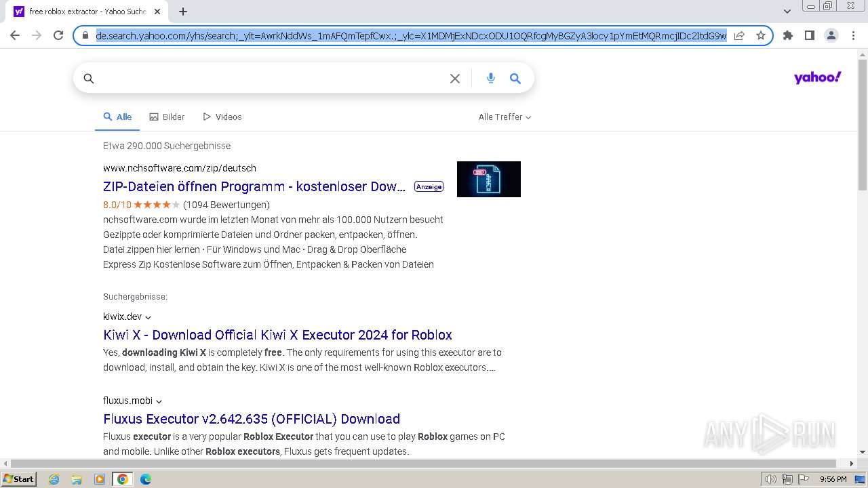This screenshot has width=868, height=488.
Task: Open Windows Media Player from the taskbar
Action: click(100, 479)
